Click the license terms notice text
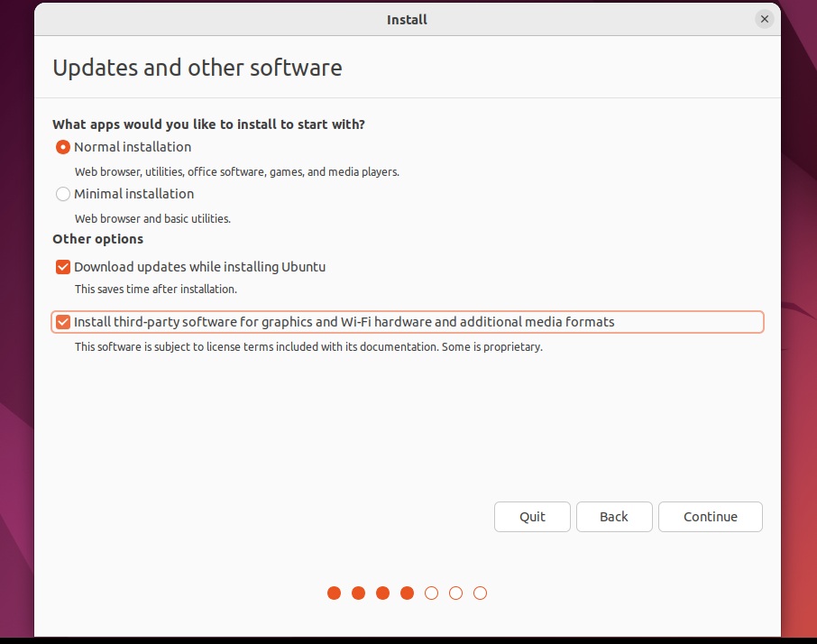The width and height of the screenshot is (817, 644). pyautogui.click(x=308, y=347)
